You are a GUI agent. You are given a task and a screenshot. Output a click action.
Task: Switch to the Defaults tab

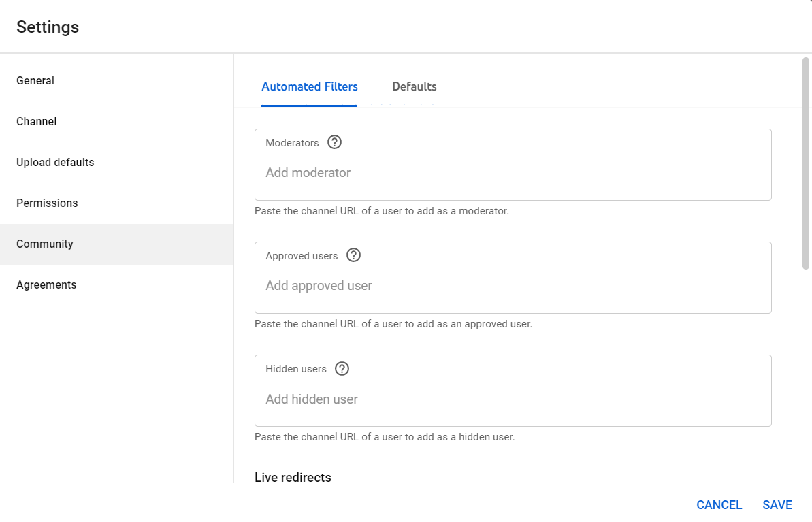pyautogui.click(x=415, y=86)
